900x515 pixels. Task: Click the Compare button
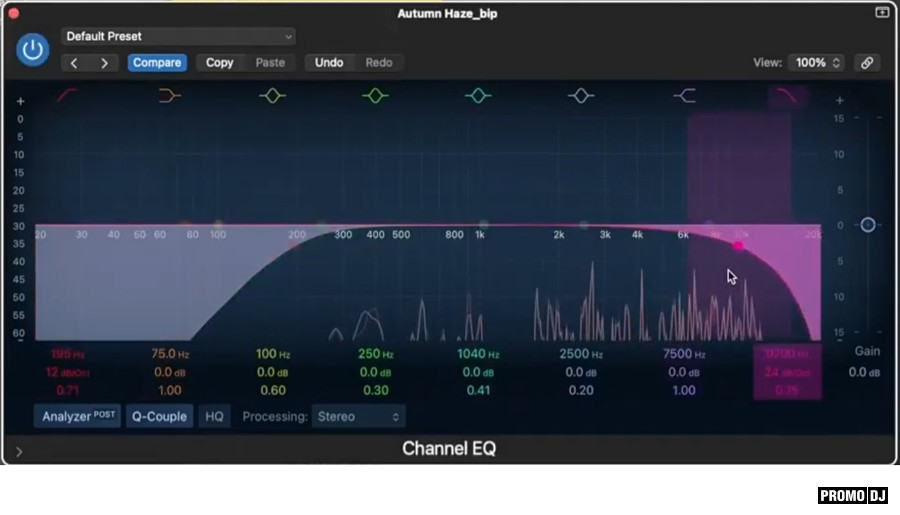(157, 62)
